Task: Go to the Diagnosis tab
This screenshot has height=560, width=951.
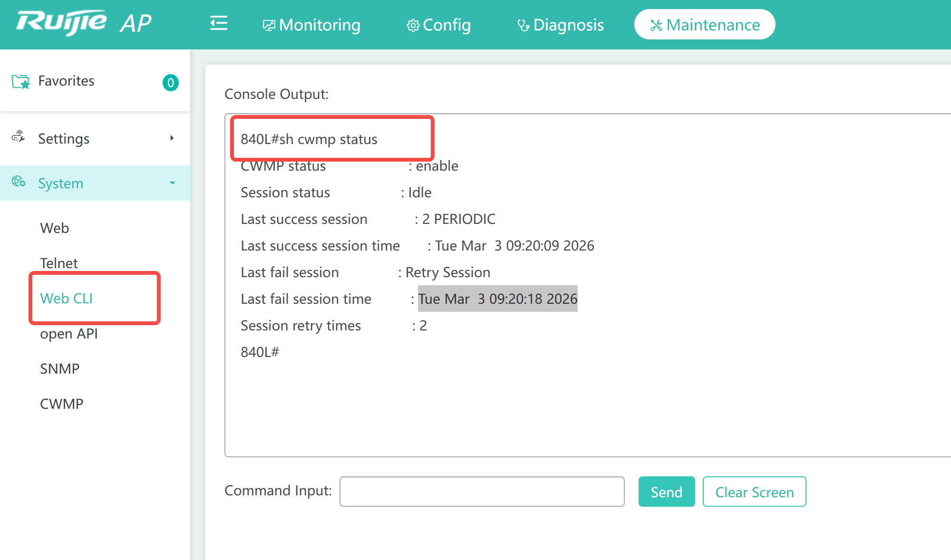Action: 561,25
